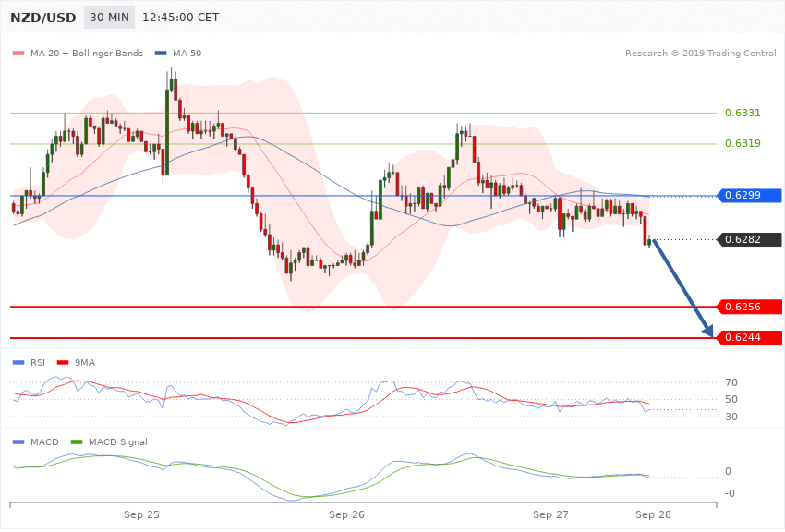785x532 pixels.
Task: Click the 12:45:00 CET timestamp
Action: click(181, 18)
